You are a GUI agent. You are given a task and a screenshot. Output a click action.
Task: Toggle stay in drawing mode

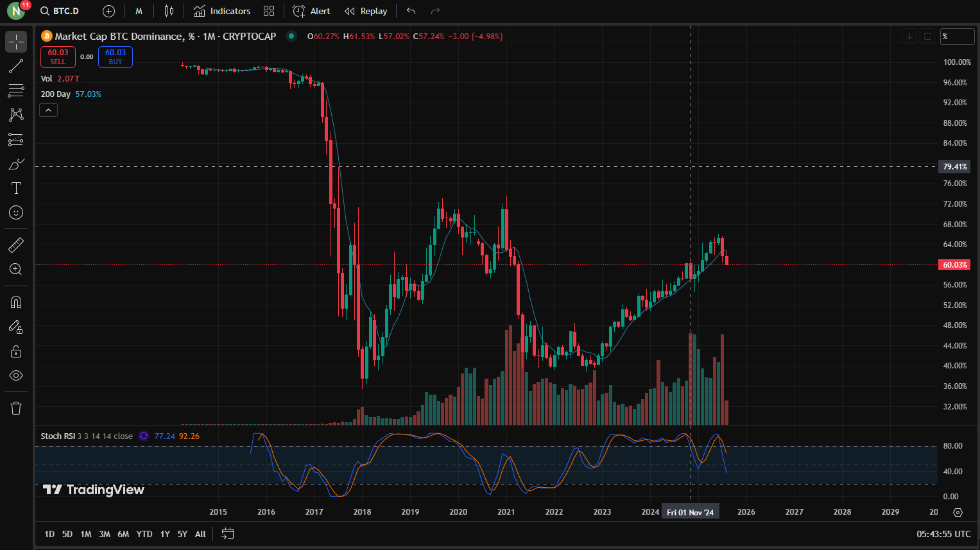click(16, 327)
